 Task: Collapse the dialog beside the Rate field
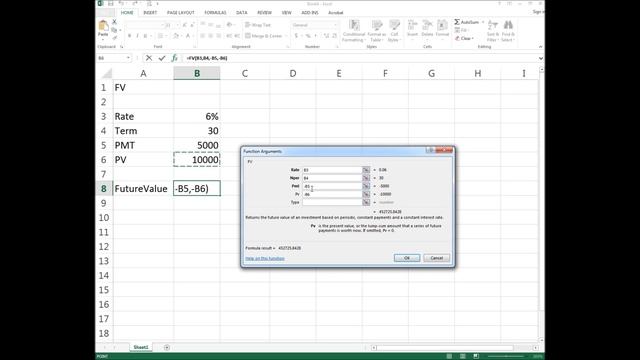pyautogui.click(x=366, y=170)
